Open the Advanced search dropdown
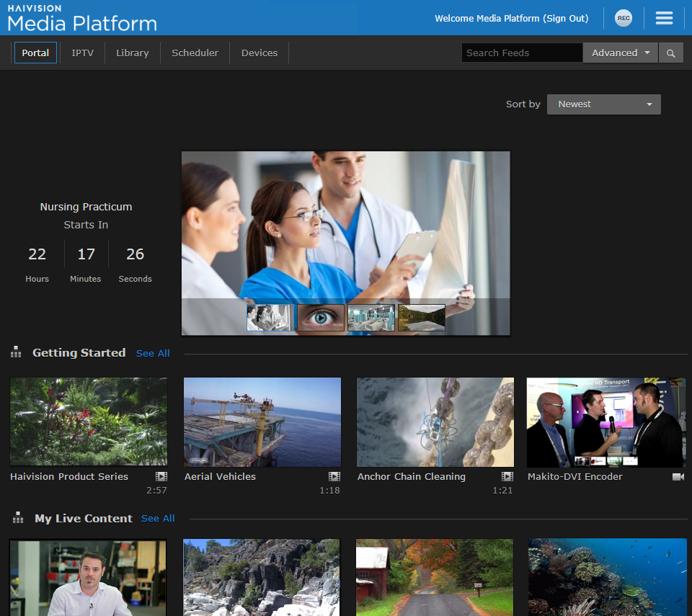The width and height of the screenshot is (692, 616). pyautogui.click(x=620, y=53)
